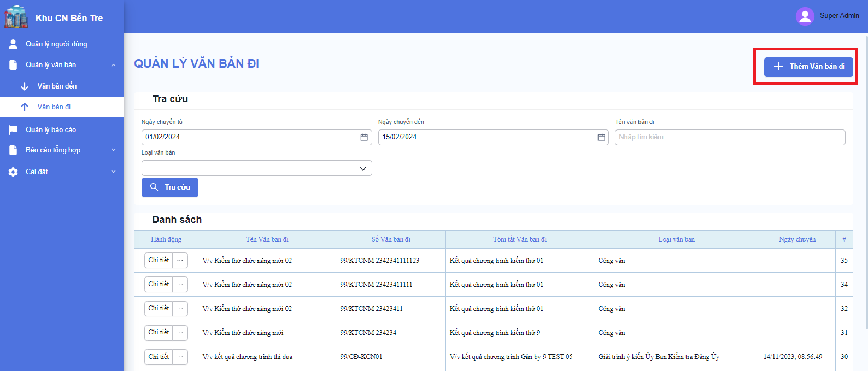Viewport: 868px width, 371px height.
Task: Click Chi tiết for row 31
Action: coord(159,333)
